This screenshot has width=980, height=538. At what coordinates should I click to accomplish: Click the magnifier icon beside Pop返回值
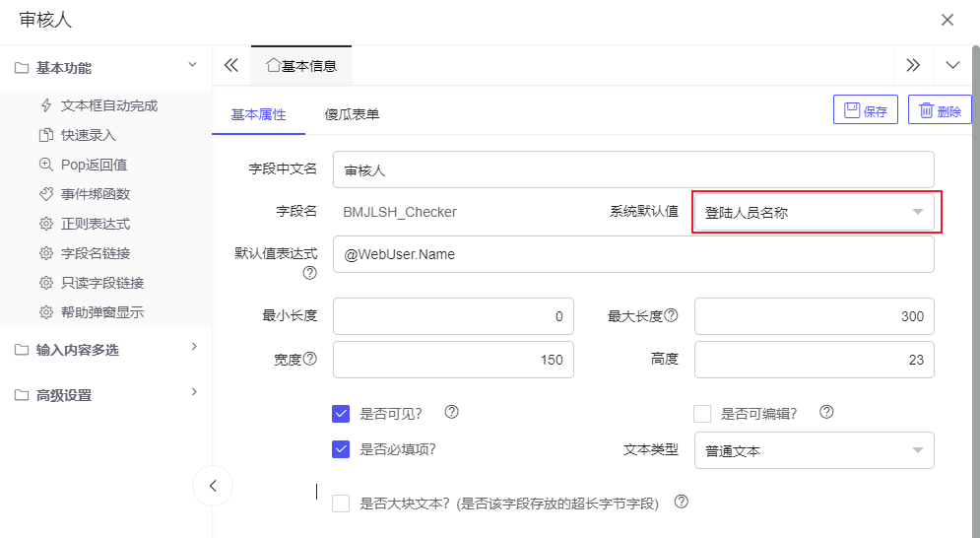tap(45, 165)
